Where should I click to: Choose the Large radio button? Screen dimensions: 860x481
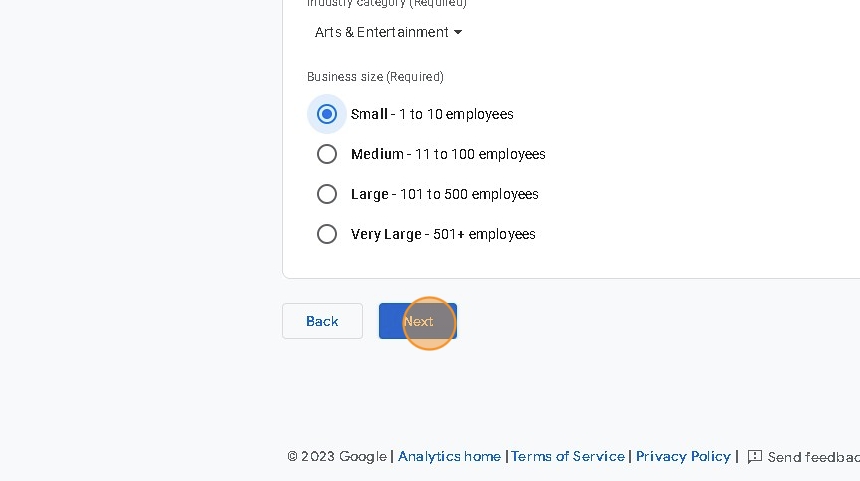pos(327,194)
